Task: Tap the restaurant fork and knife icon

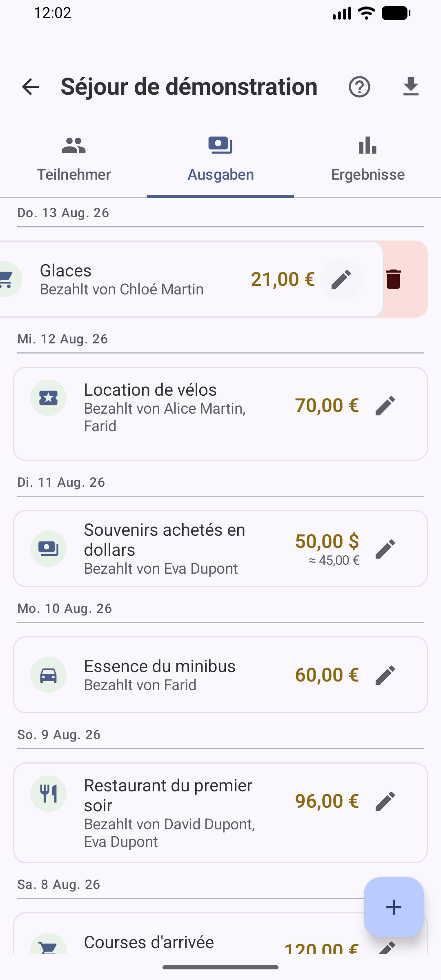Action: tap(48, 793)
